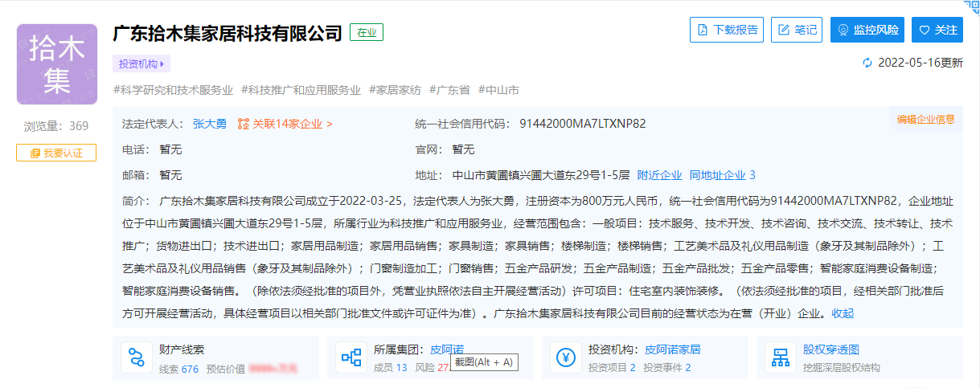Click the 在业 status badge
Image resolution: width=980 pixels, height=388 pixels.
coord(367,32)
